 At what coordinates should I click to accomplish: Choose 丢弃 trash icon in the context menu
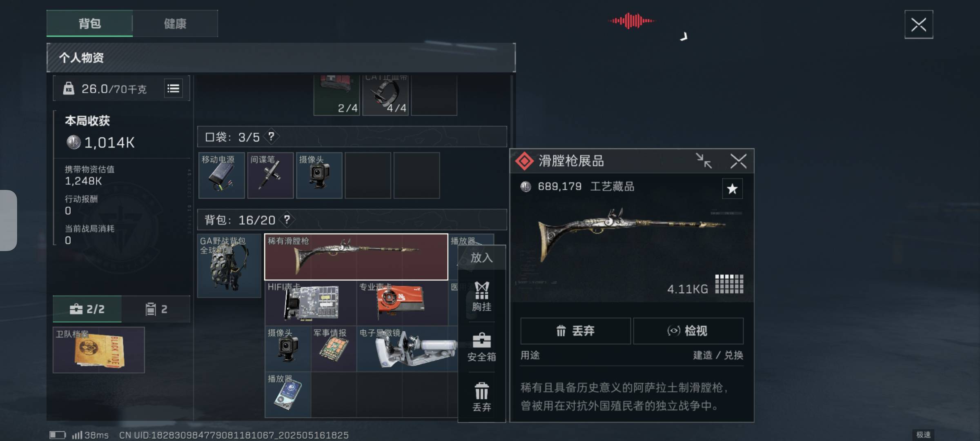pyautogui.click(x=482, y=397)
